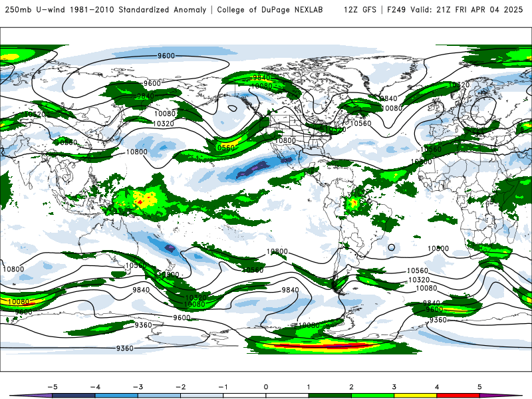532x399 pixels.
Task: Click the 10560 contour label off Newfoundland
Action: click(x=360, y=124)
